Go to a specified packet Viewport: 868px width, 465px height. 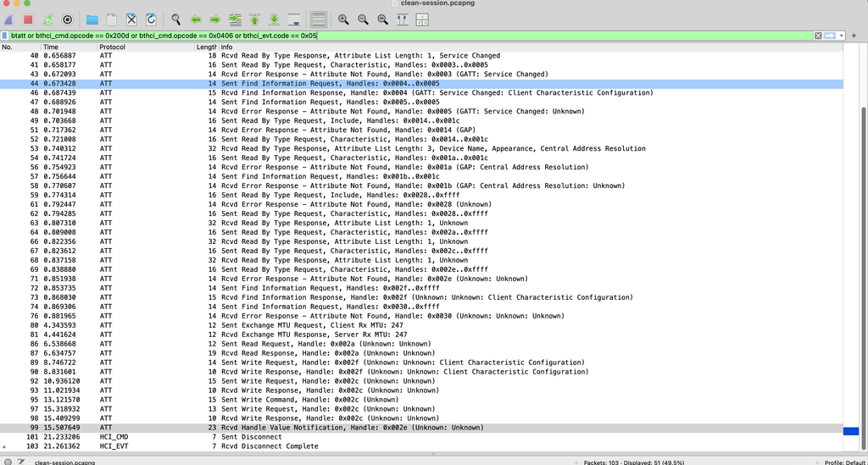click(x=235, y=20)
